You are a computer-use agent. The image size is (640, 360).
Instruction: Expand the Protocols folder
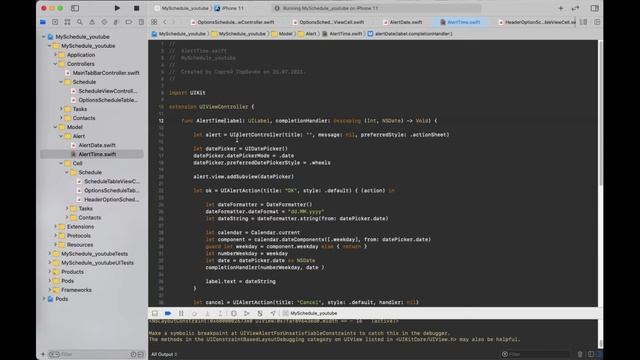point(56,236)
